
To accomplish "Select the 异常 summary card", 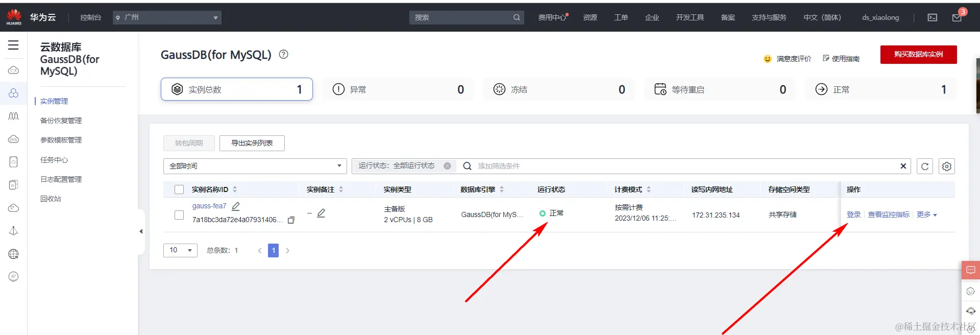I will pyautogui.click(x=398, y=89).
